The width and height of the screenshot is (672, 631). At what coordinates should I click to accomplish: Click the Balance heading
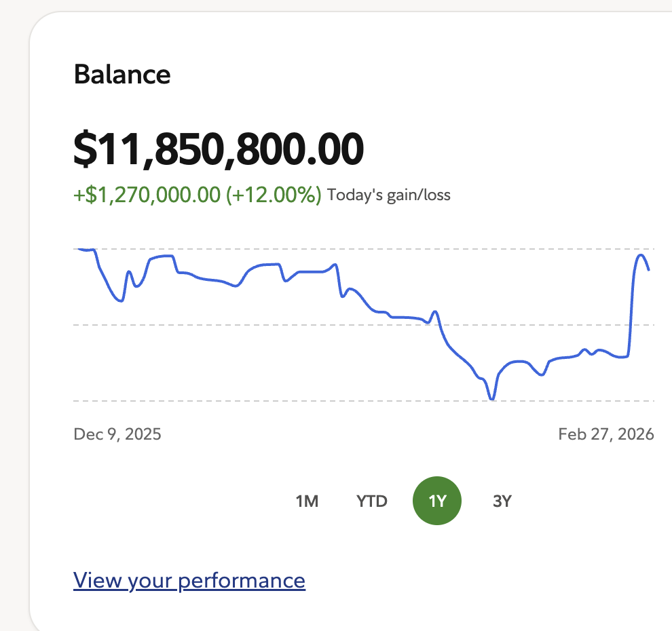(x=122, y=74)
